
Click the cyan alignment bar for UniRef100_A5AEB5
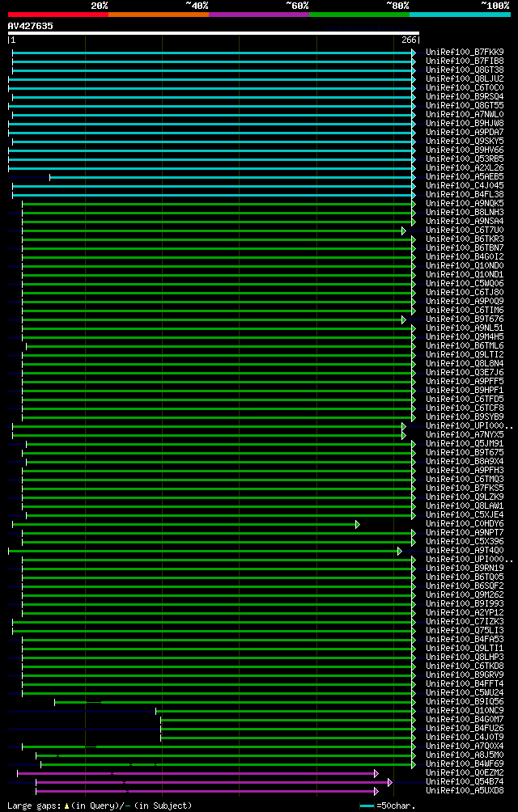point(231,177)
